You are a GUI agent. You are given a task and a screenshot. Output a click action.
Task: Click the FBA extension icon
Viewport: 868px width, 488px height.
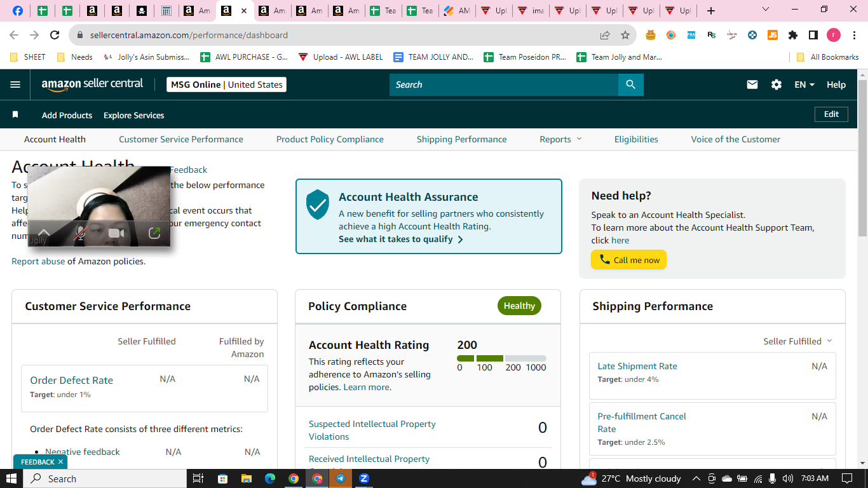[x=691, y=35]
